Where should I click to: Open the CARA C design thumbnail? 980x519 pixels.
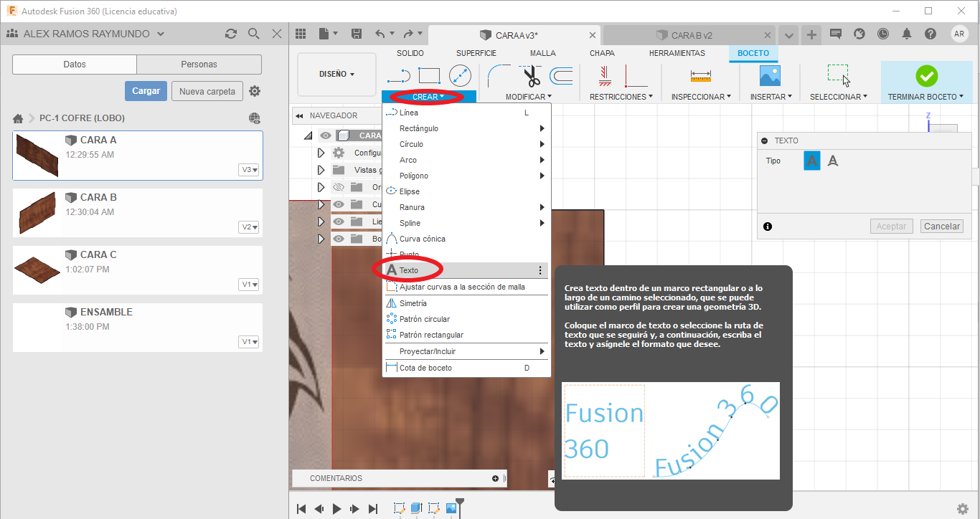tap(37, 270)
